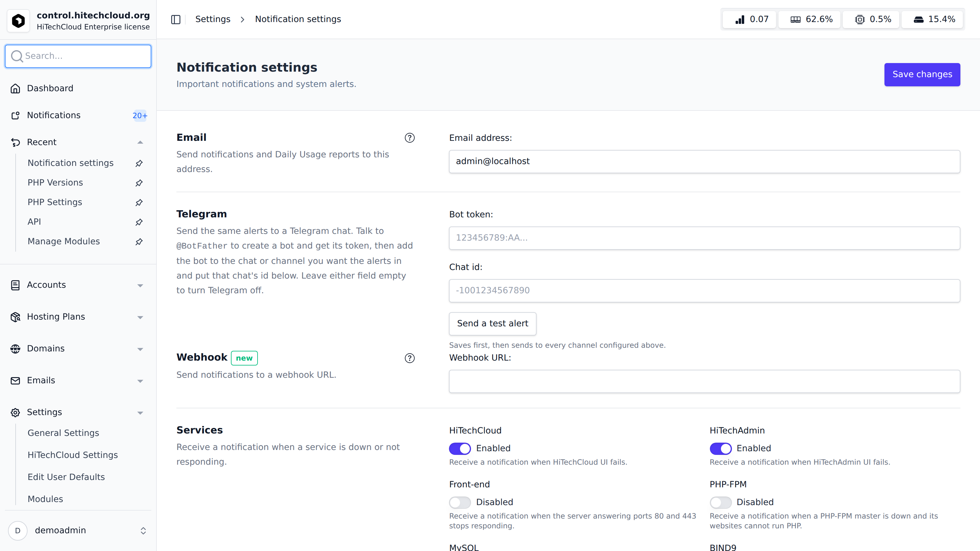View server load average 0.07 indicator
This screenshot has width=980, height=551.
749,19
